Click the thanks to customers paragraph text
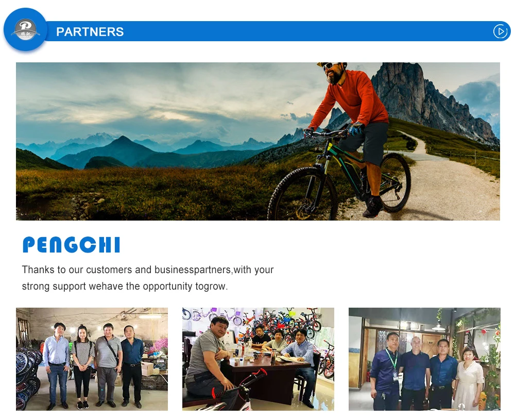 tap(148, 278)
